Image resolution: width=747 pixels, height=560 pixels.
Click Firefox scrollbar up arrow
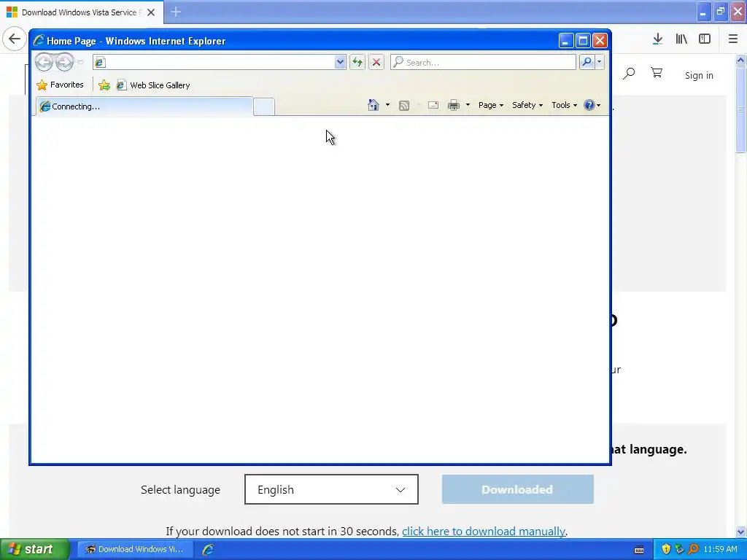coord(741,60)
